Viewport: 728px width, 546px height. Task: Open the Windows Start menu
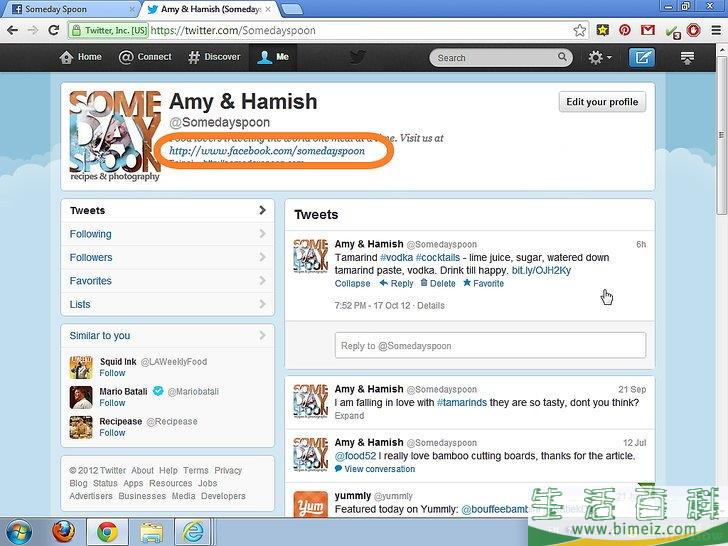point(18,532)
